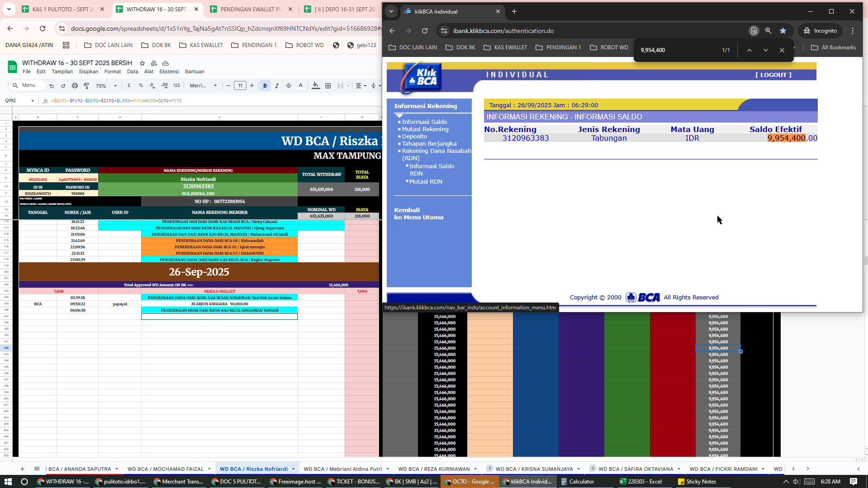The width and height of the screenshot is (868, 488).
Task: Reload the KlikBCA page
Action: pos(425,31)
